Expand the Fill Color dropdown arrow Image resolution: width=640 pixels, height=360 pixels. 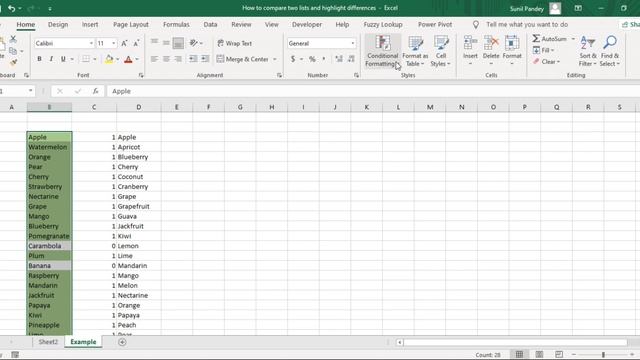117,59
